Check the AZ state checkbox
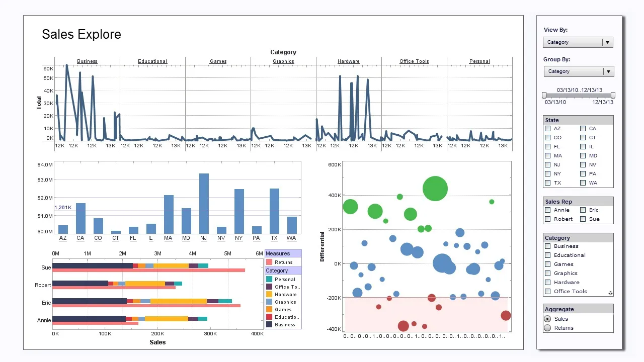 547,128
